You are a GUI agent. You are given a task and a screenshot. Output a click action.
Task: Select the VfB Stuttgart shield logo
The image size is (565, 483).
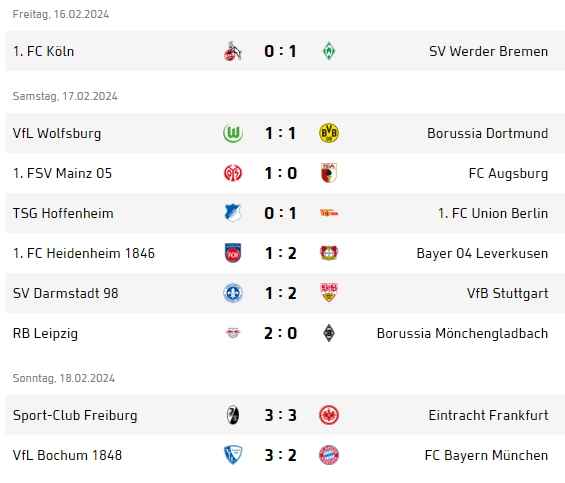[x=329, y=293]
